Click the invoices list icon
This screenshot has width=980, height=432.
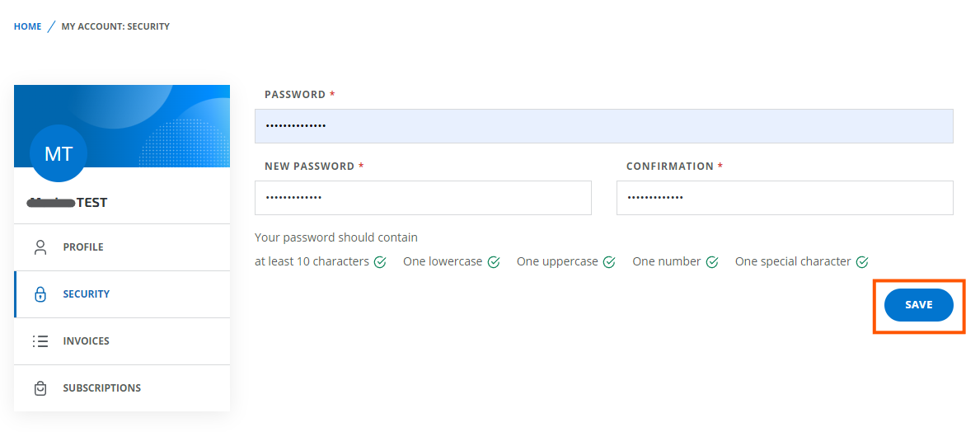(x=40, y=341)
